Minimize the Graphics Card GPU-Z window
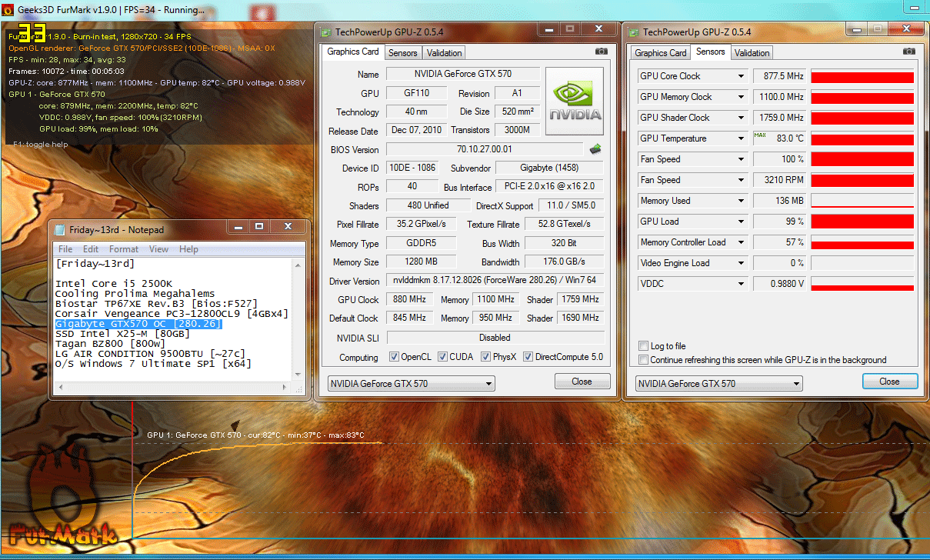The width and height of the screenshot is (930, 560). 549,28
